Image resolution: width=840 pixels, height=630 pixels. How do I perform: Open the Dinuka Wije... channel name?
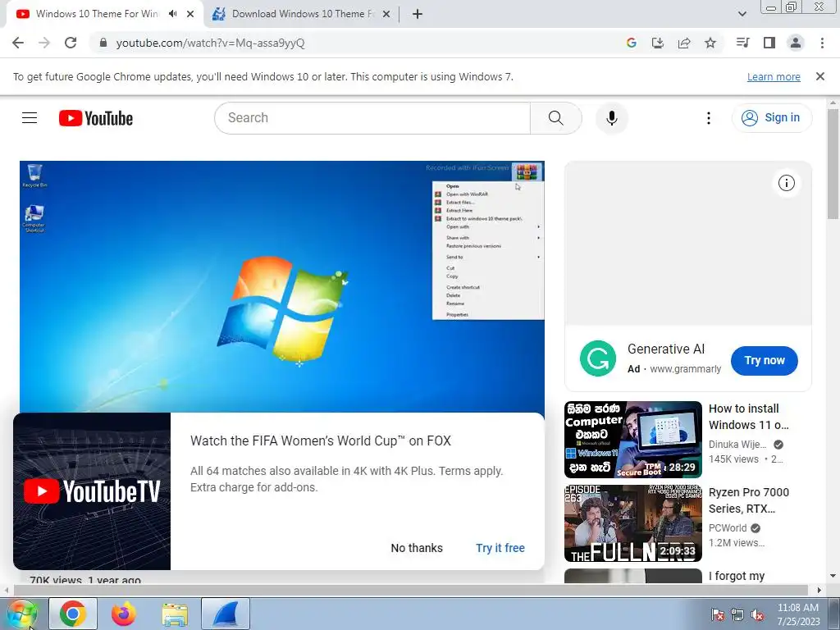tap(737, 445)
